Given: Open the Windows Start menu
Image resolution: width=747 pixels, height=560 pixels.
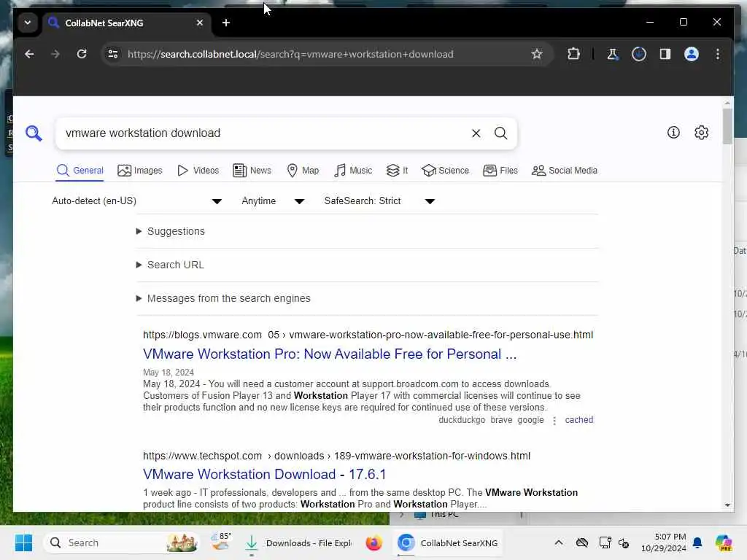Looking at the screenshot, I should point(23,542).
